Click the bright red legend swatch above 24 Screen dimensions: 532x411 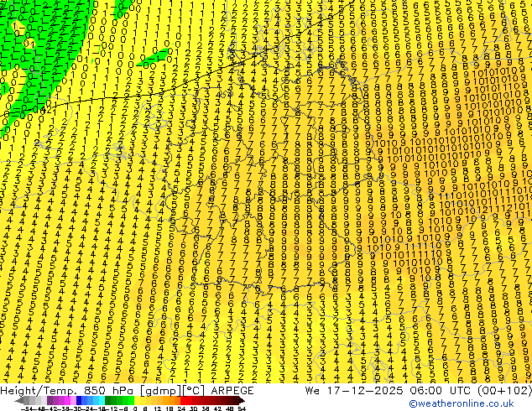point(183,401)
